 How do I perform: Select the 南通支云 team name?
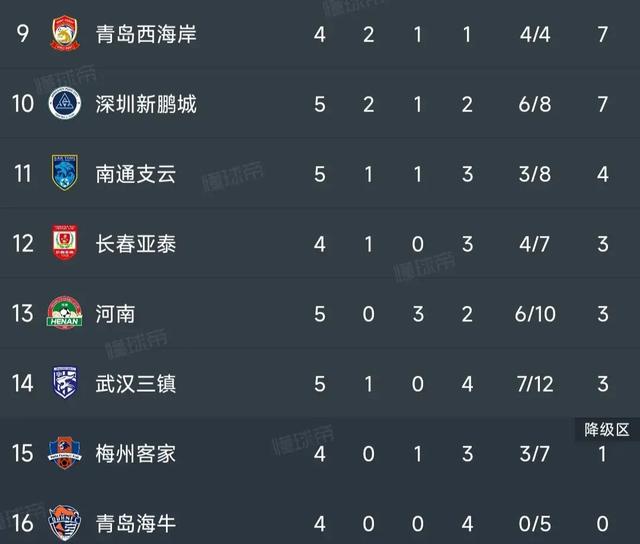pos(136,174)
